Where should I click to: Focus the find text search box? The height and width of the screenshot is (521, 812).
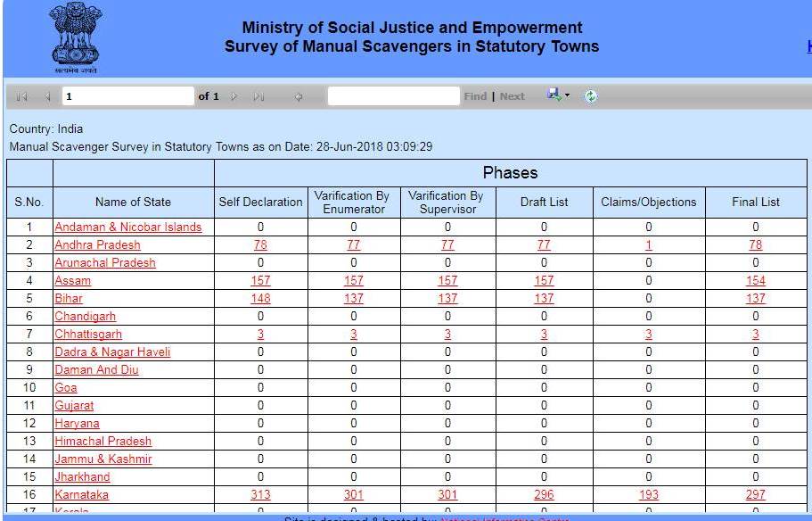(394, 96)
